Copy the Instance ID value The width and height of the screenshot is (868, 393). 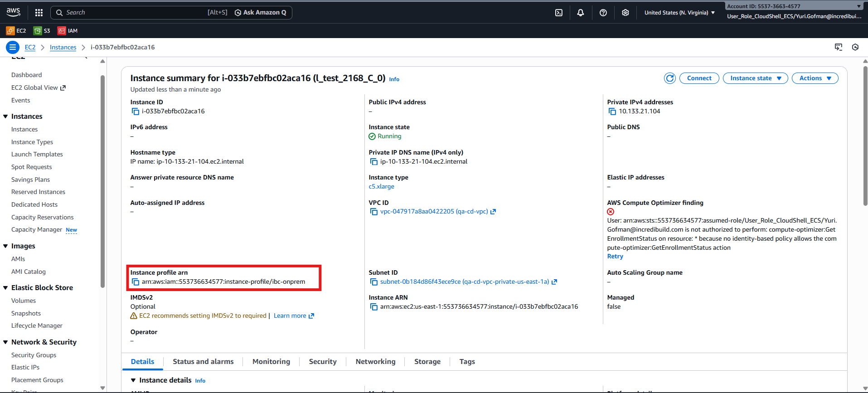[135, 112]
